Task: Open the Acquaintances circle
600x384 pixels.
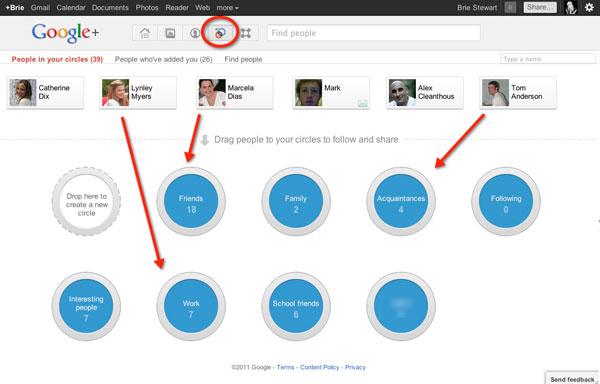Action: (401, 201)
